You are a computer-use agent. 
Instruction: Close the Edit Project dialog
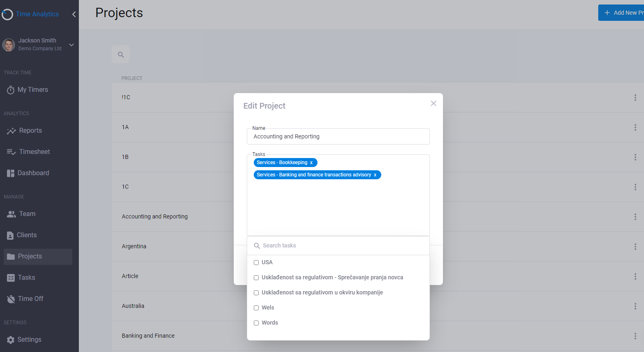(x=434, y=103)
